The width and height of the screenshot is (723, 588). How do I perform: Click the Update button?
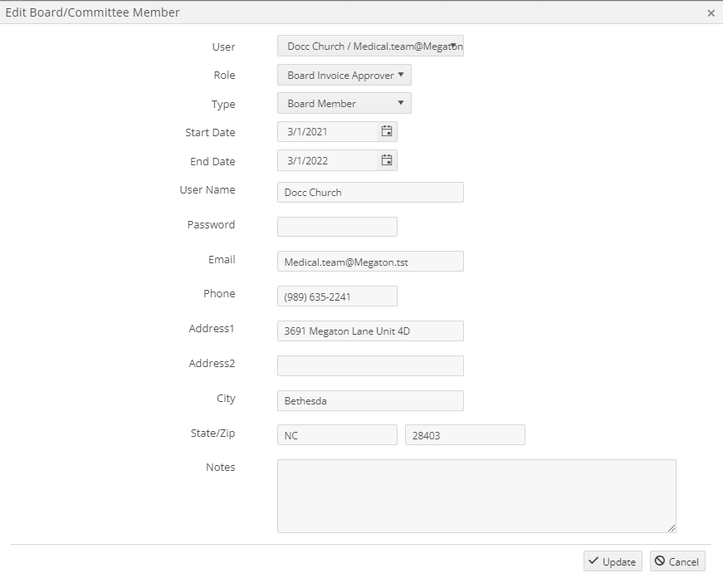coord(613,561)
